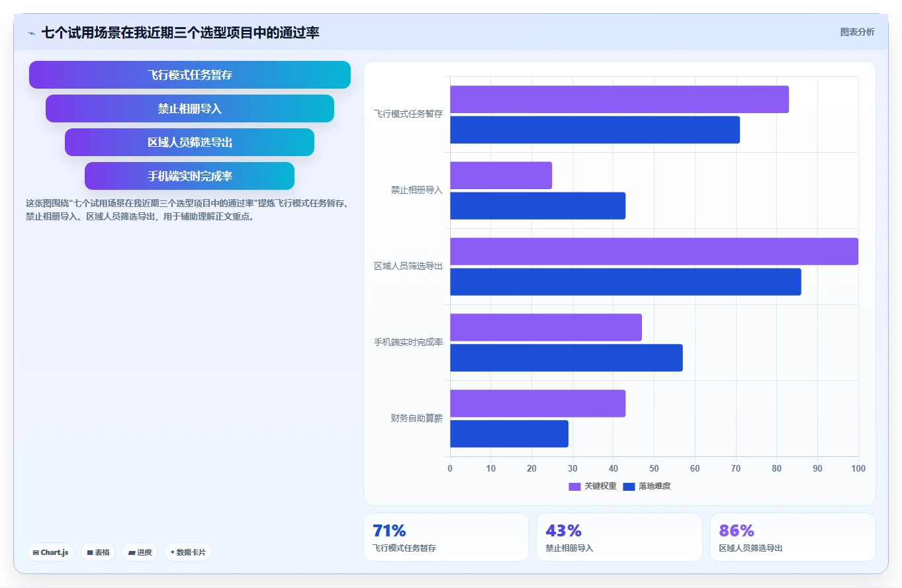Toggle the 落地难度 legend entry
This screenshot has width=902, height=588.
(647, 486)
